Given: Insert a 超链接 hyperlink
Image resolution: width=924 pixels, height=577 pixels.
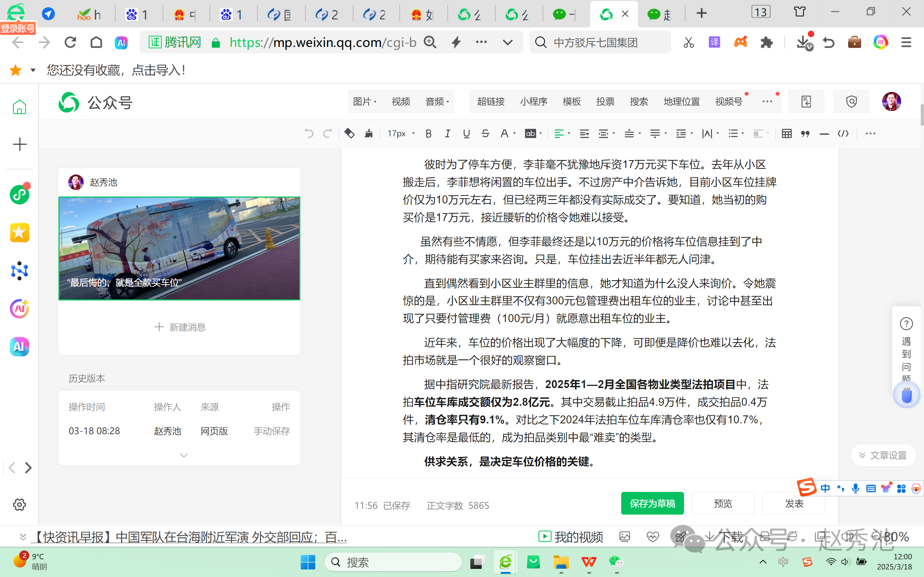Looking at the screenshot, I should point(491,101).
